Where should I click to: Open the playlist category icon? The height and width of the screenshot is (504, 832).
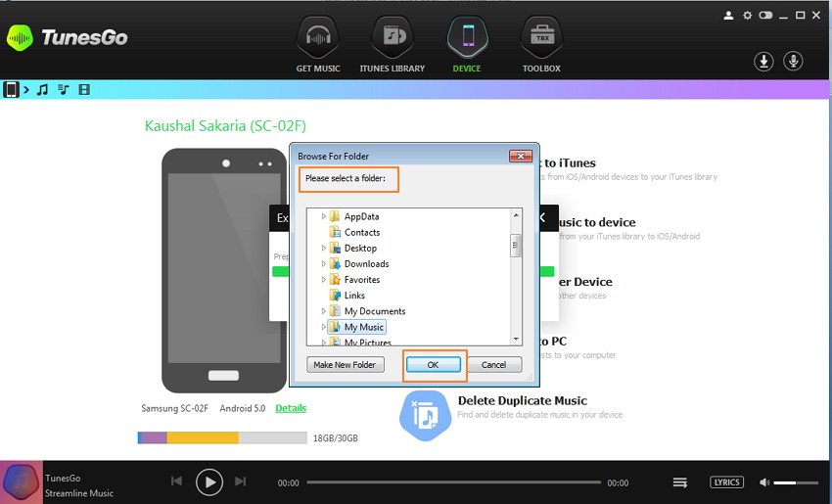[64, 90]
